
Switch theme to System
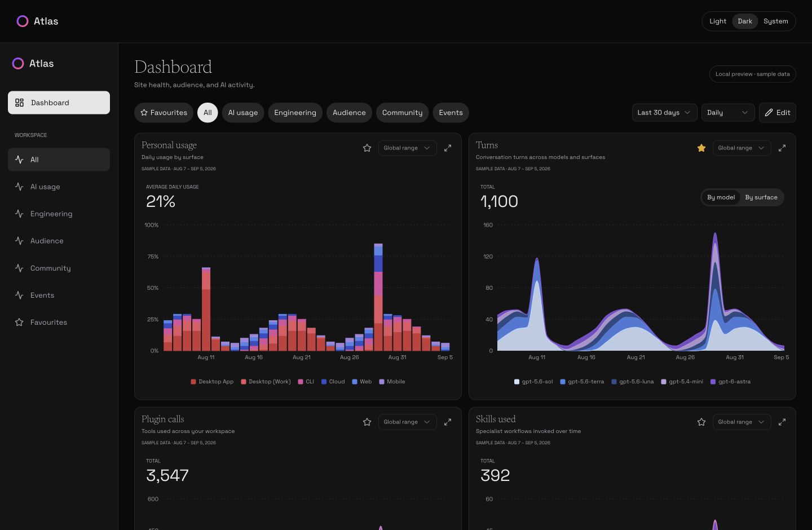(776, 21)
